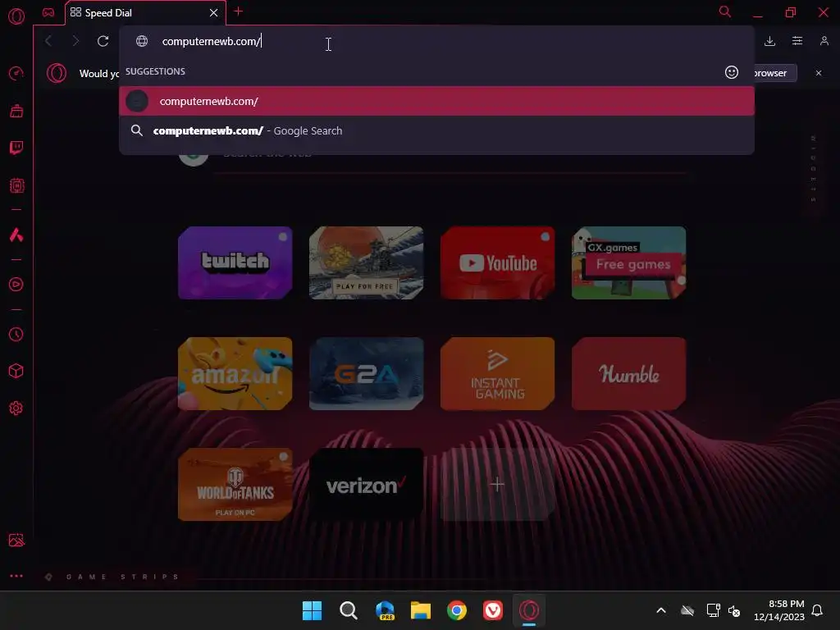Open Windows taskbar Search
The image size is (840, 630).
pyautogui.click(x=348, y=610)
